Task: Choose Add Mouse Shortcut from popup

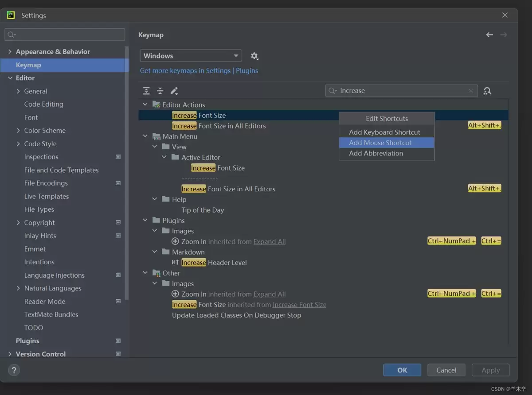Action: click(387, 143)
